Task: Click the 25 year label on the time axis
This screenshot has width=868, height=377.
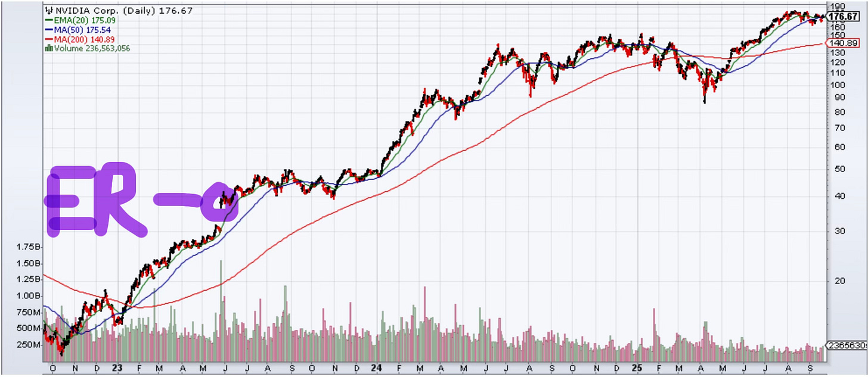Action: tap(637, 368)
